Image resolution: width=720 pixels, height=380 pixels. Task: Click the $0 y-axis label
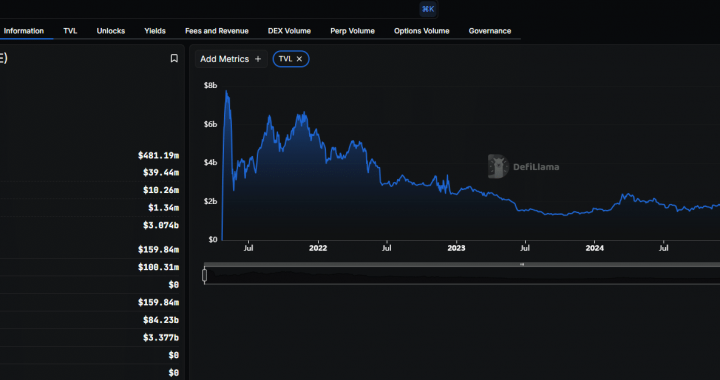tap(213, 240)
